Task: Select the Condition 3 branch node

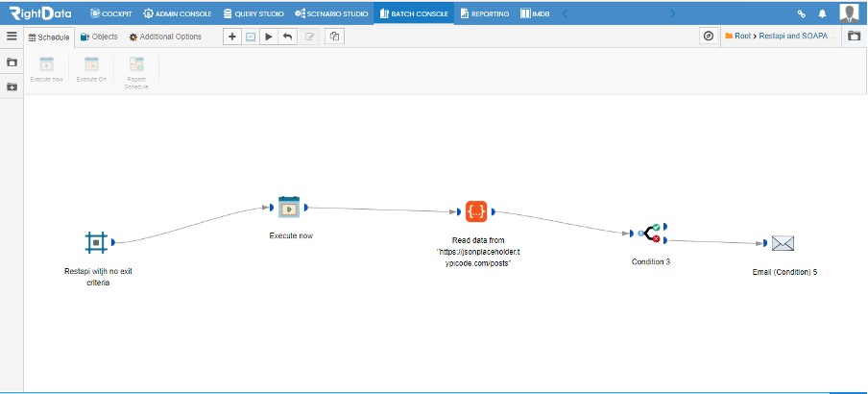Action: (649, 234)
